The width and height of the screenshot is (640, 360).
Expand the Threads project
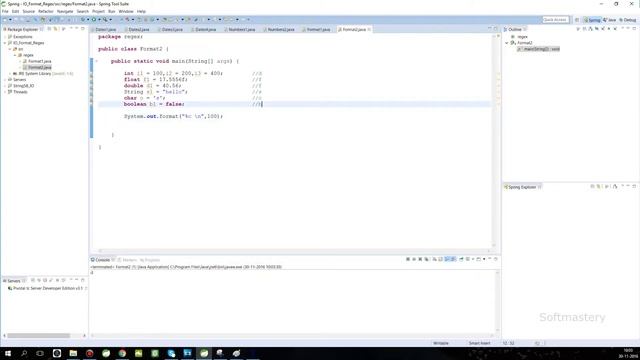pyautogui.click(x=5, y=92)
